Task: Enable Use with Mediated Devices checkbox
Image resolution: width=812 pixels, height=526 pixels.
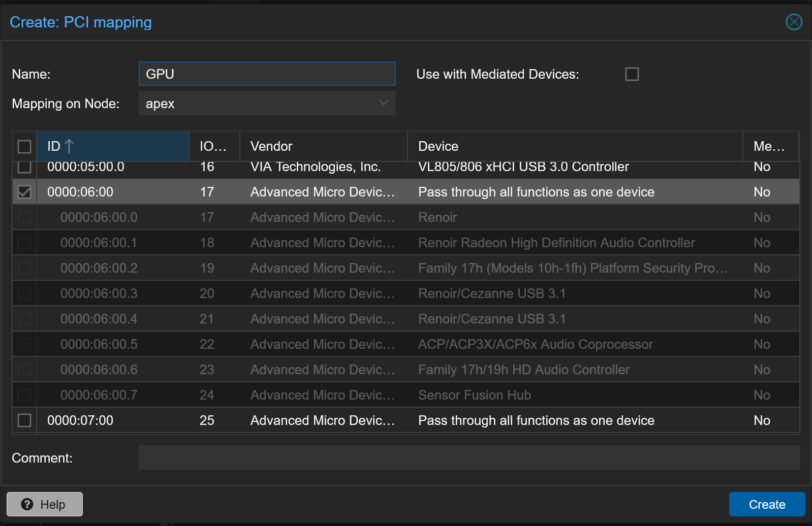Action: 632,74
